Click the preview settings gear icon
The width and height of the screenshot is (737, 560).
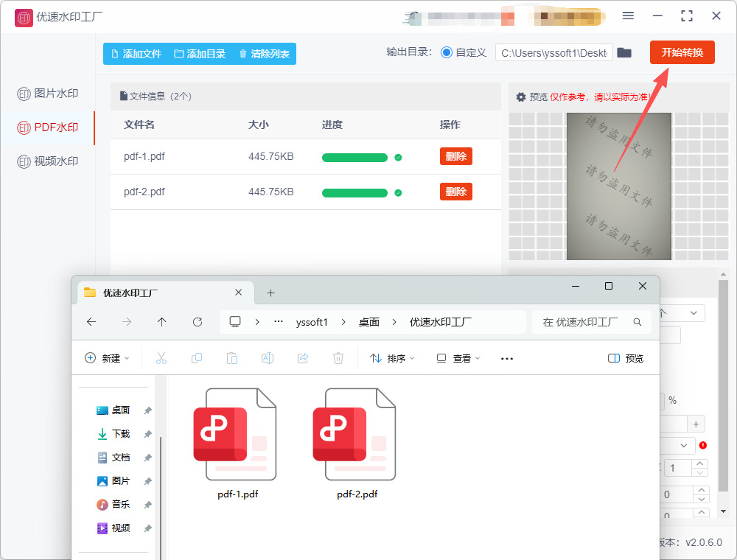(520, 97)
